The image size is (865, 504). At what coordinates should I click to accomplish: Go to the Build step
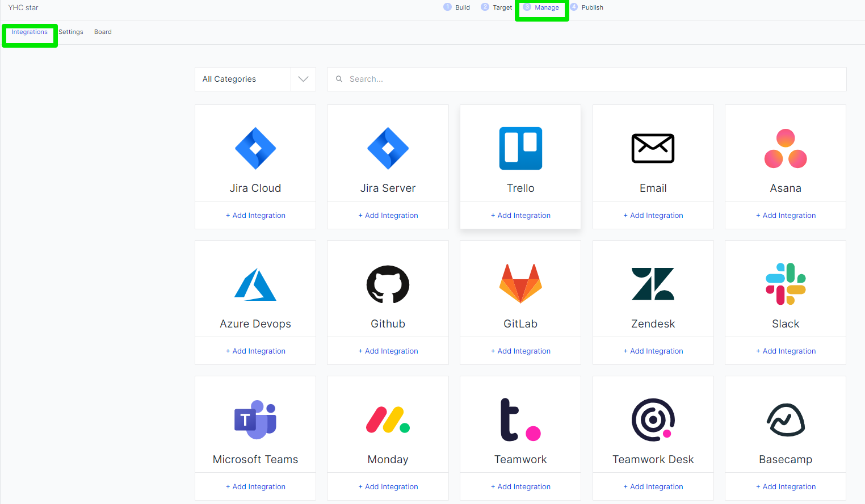pyautogui.click(x=457, y=7)
